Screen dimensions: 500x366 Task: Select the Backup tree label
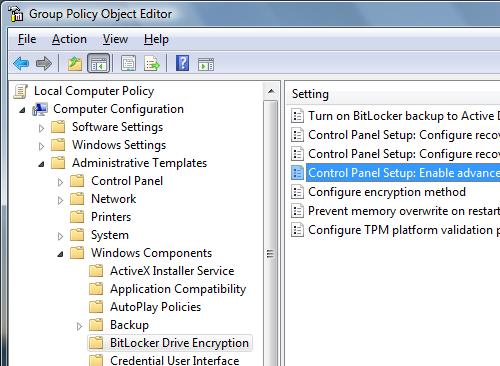coord(129,325)
